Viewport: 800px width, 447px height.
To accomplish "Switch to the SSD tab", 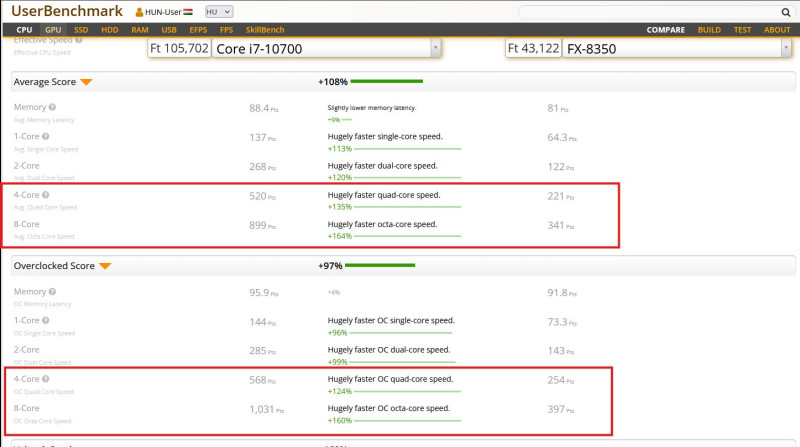I will 81,30.
